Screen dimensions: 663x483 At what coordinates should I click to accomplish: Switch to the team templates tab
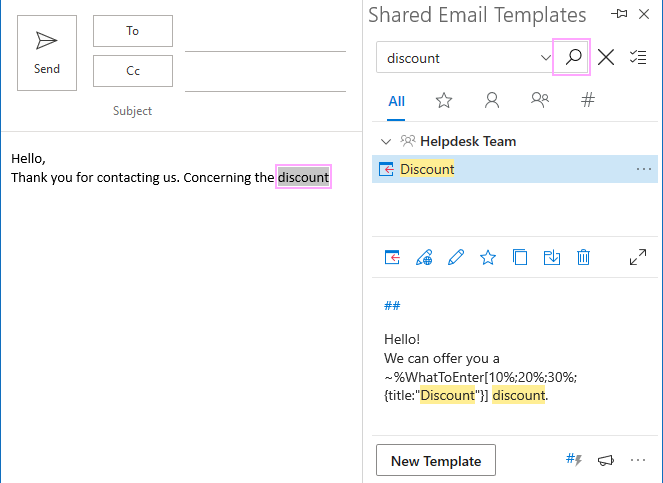(540, 100)
